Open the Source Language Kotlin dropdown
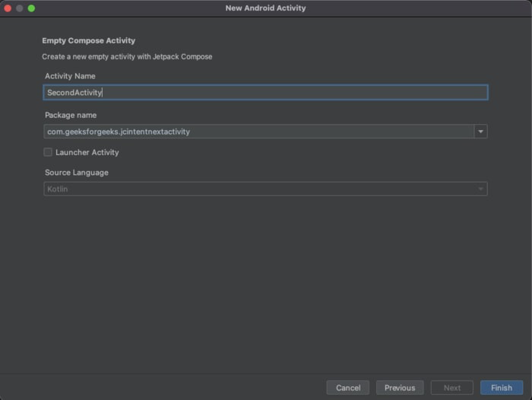 258,189
